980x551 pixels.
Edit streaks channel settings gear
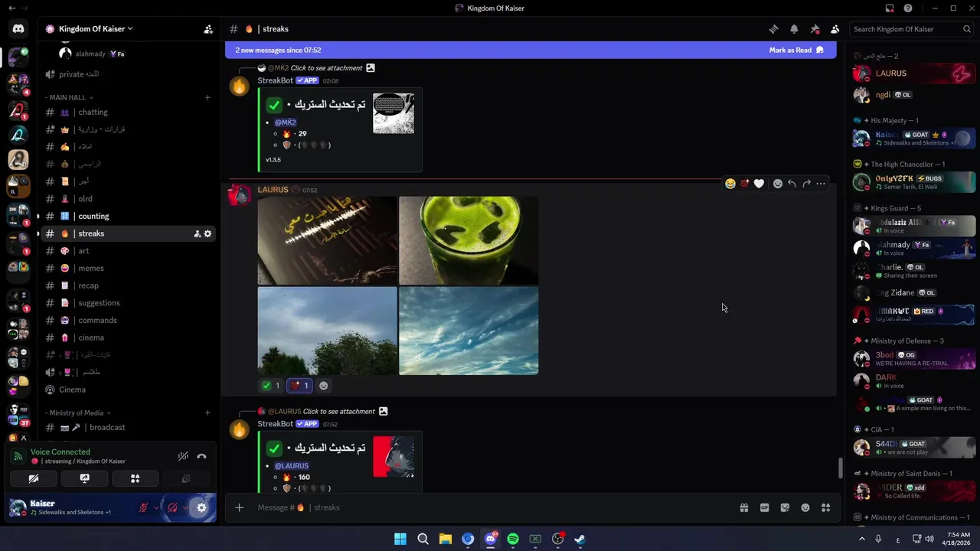207,234
